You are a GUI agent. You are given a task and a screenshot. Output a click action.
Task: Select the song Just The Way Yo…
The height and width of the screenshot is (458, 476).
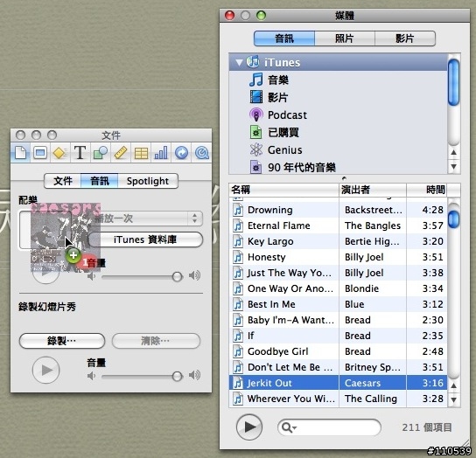point(338,273)
